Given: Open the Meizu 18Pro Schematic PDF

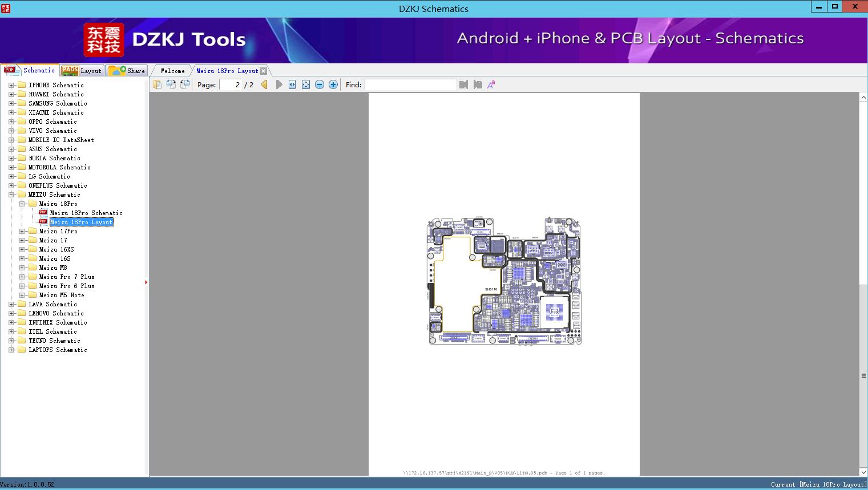Looking at the screenshot, I should pyautogui.click(x=86, y=213).
